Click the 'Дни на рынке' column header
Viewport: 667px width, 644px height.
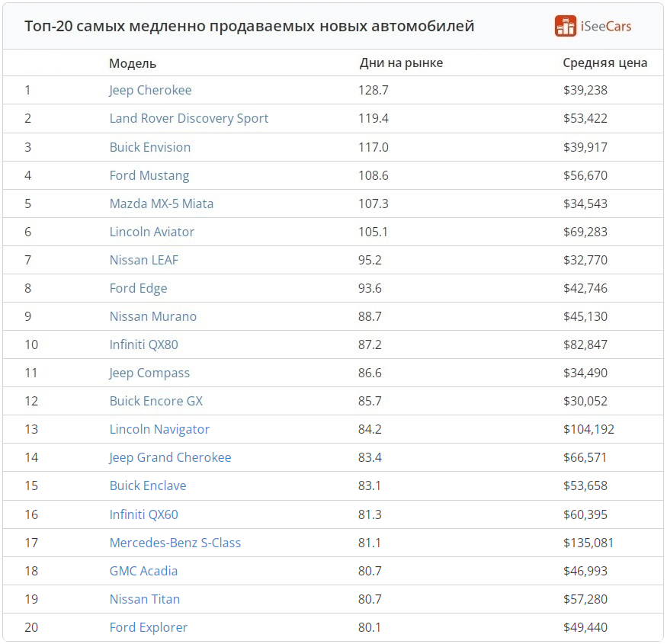tap(401, 63)
